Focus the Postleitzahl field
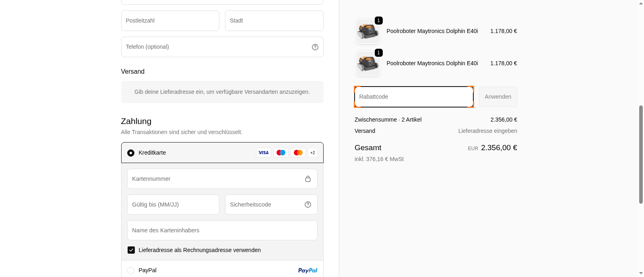The height and width of the screenshot is (277, 644). [170, 21]
